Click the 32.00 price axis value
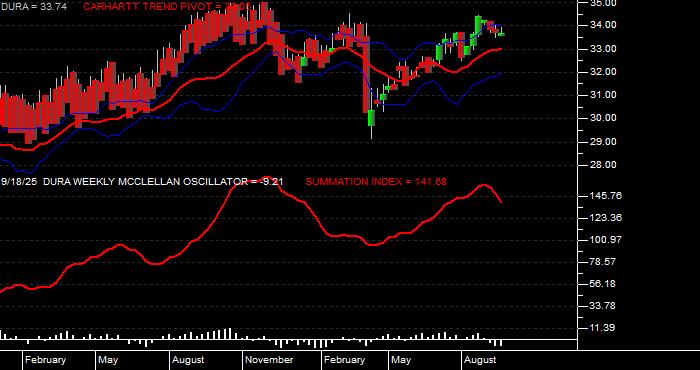The image size is (700, 370). (x=603, y=72)
